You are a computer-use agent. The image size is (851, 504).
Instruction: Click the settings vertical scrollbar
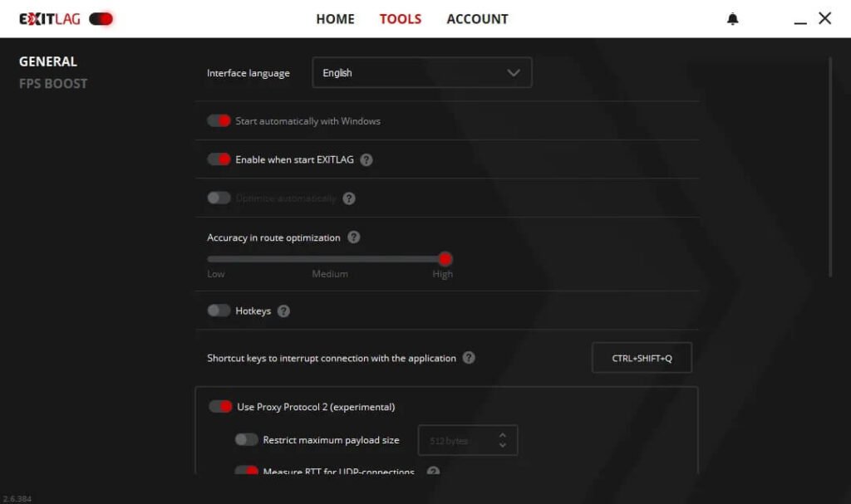click(x=830, y=167)
